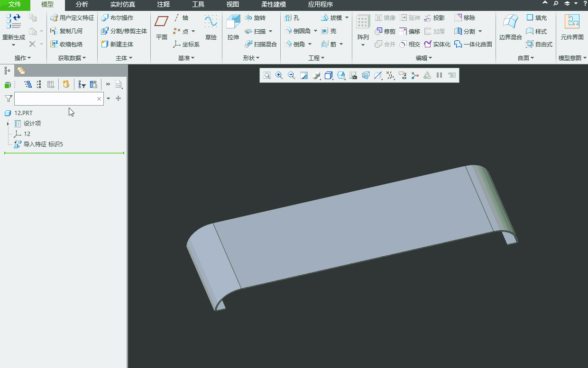
Task: Click the Axis (轴) datum tool
Action: pyautogui.click(x=181, y=18)
